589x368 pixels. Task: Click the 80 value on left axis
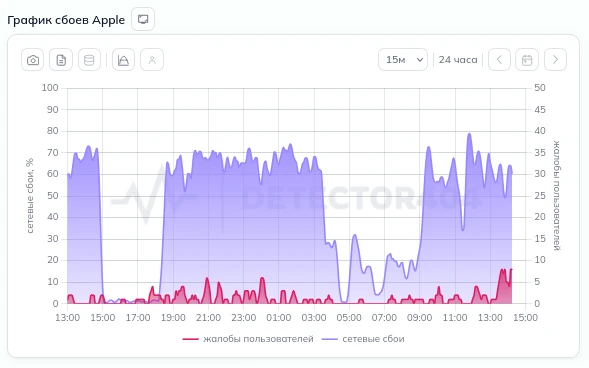[53, 131]
